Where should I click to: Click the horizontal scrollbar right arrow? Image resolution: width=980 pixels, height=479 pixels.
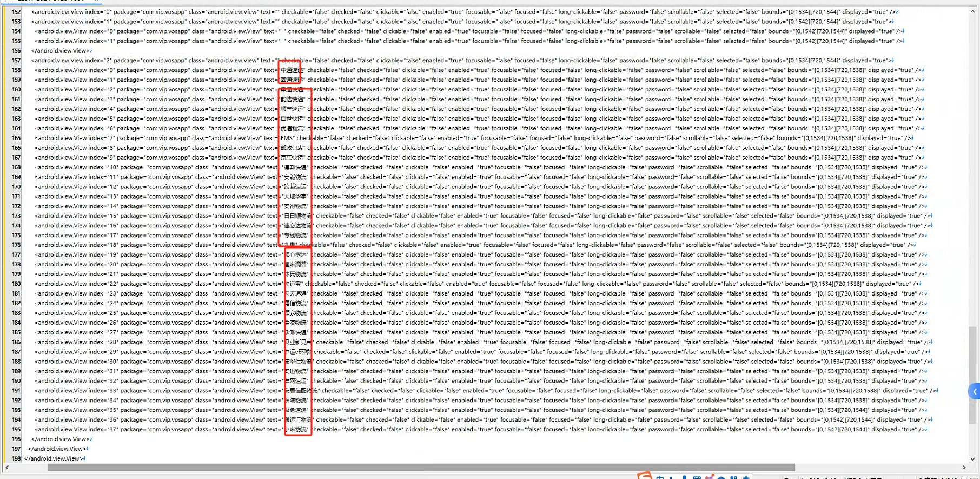tap(964, 468)
